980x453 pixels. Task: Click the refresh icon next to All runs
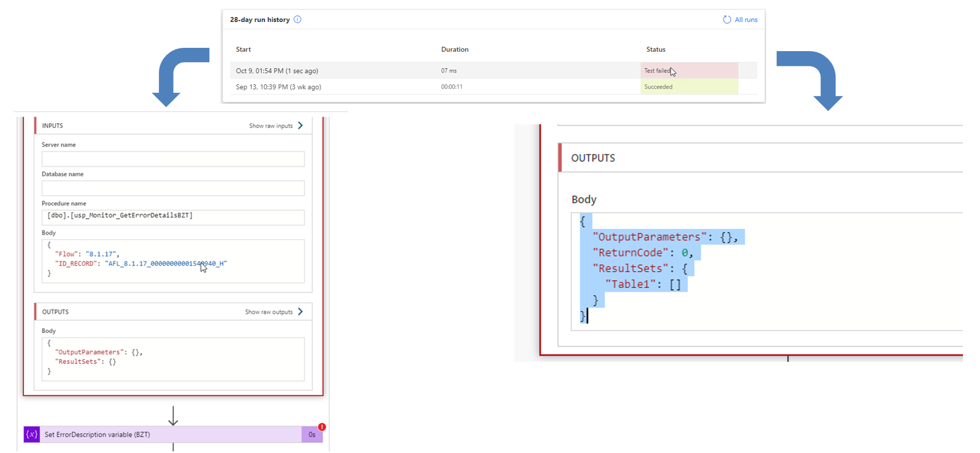pyautogui.click(x=727, y=19)
